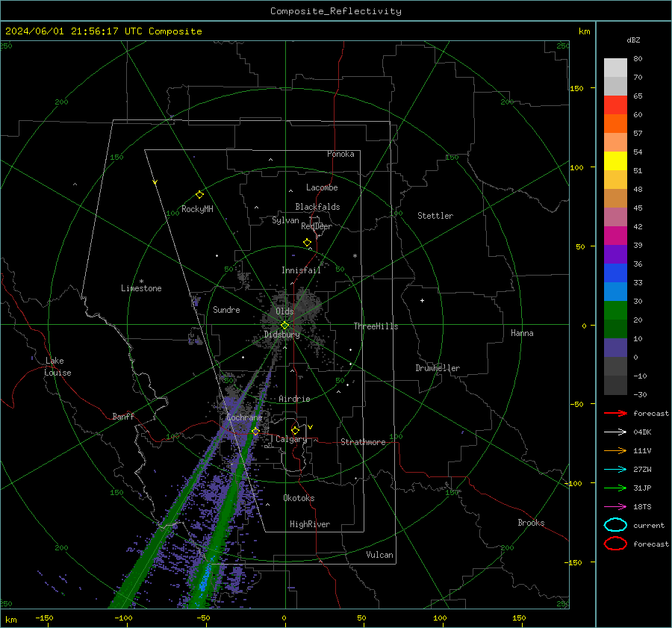Click the asterisk marker above Limestone
This screenshot has height=628, width=672.
pos(141,282)
